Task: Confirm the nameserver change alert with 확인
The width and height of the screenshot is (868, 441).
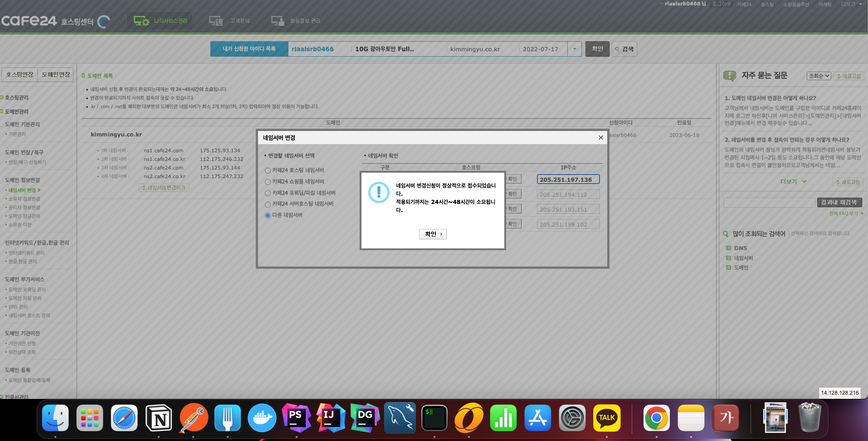Action: [433, 234]
